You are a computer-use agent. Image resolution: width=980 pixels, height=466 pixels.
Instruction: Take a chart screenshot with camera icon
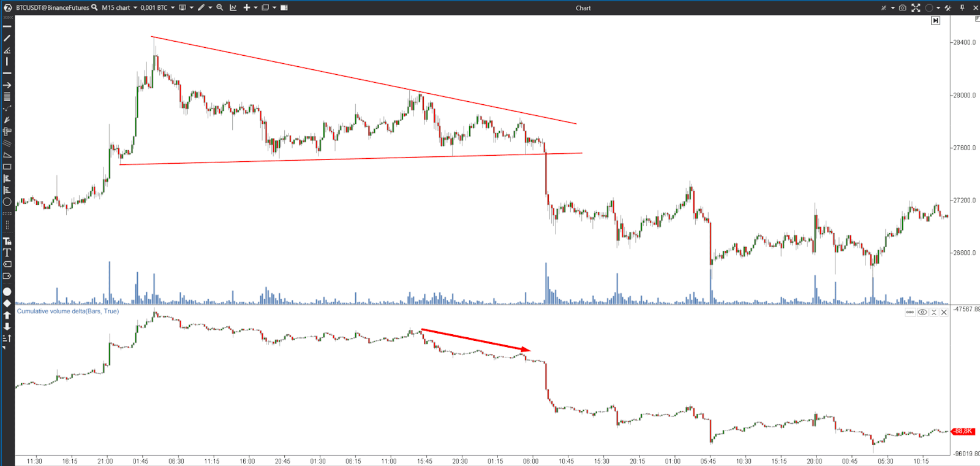[x=902, y=7]
